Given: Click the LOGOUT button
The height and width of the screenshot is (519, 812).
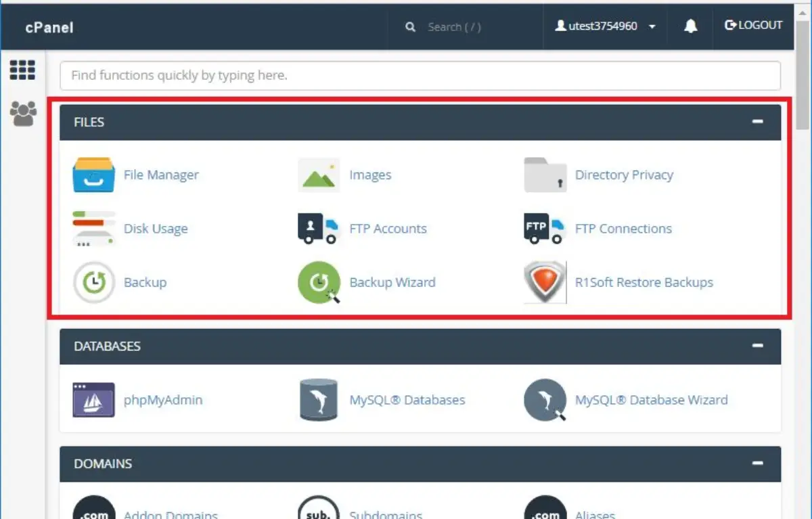Looking at the screenshot, I should click(753, 25).
